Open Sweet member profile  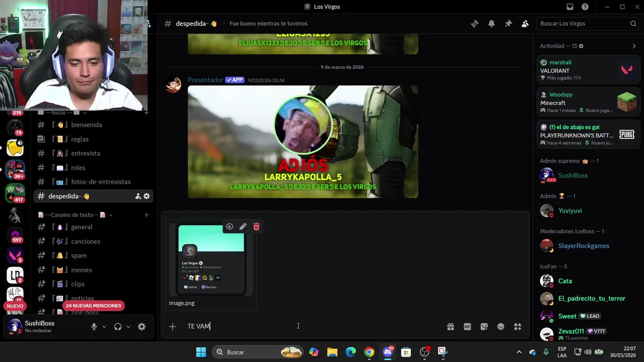click(588, 316)
